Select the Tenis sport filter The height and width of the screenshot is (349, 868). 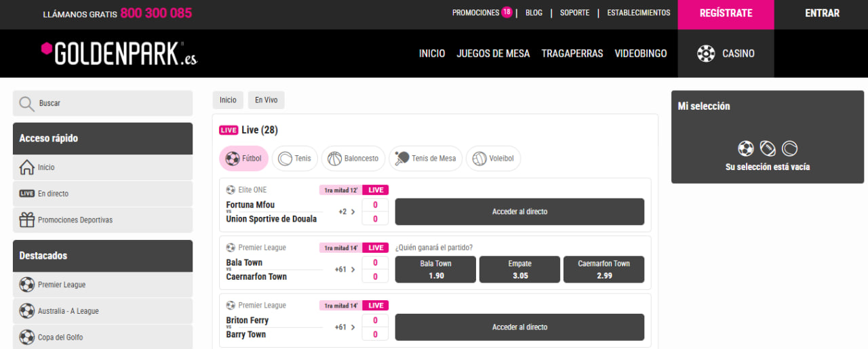(x=295, y=159)
